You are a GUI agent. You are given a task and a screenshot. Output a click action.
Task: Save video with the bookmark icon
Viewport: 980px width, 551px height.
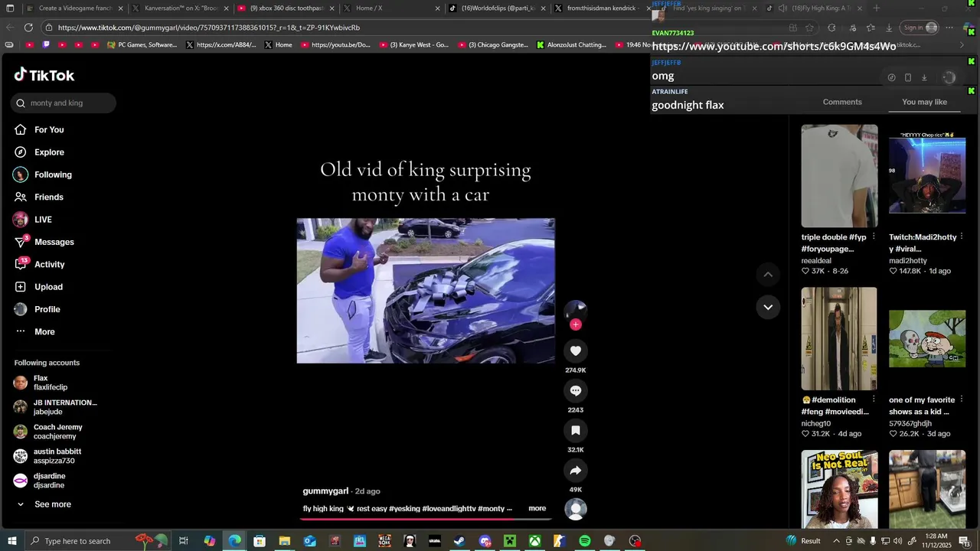pos(576,430)
